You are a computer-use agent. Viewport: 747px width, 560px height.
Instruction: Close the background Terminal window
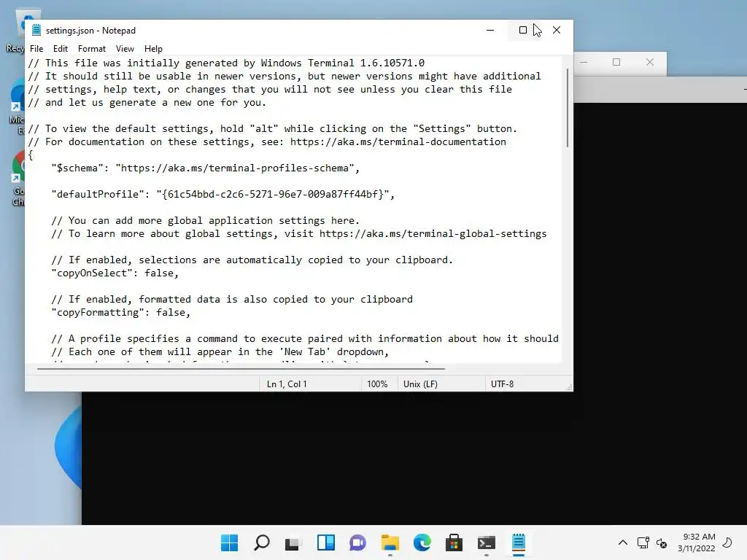(x=650, y=62)
